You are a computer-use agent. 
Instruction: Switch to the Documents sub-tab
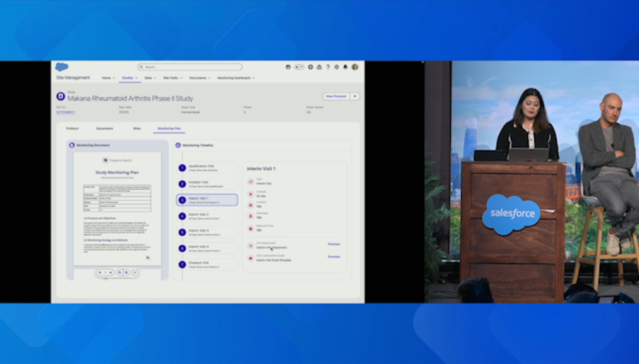click(x=104, y=128)
